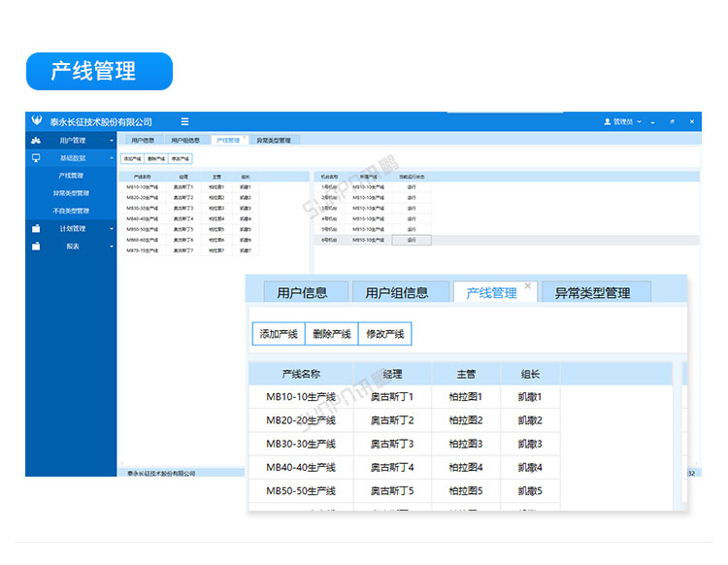The image size is (728, 565).
Task: Collapse the 基础数据 sidebar section
Action: [x=111, y=158]
